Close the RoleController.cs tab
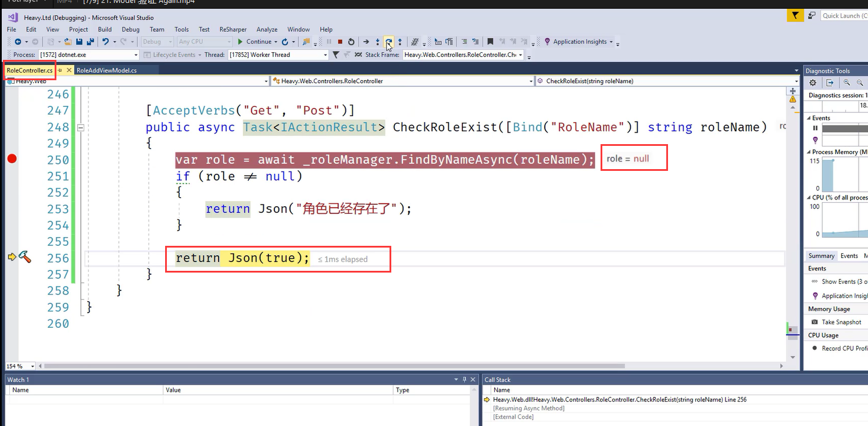 69,70
